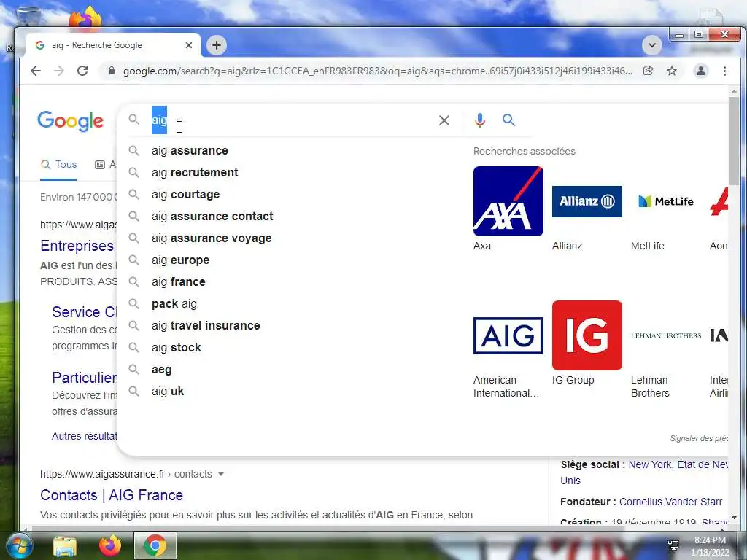Open the 'Contacts | AIG France' result
The image size is (747, 560).
[112, 495]
